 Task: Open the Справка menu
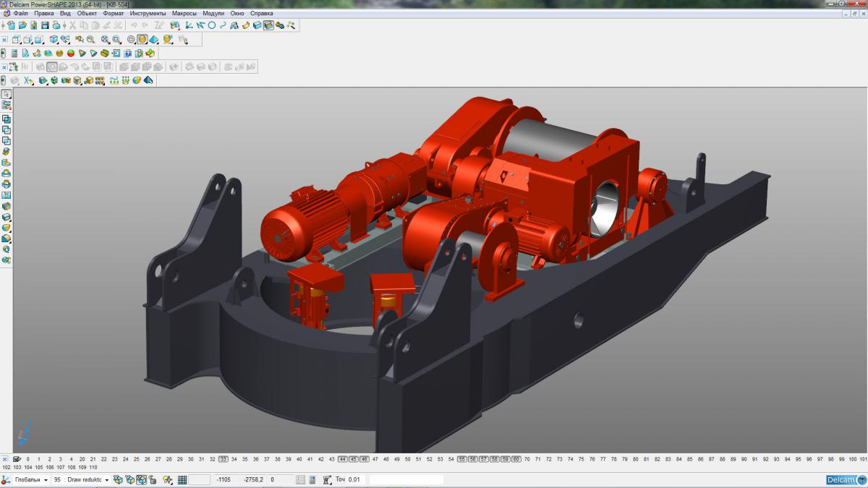coord(261,13)
